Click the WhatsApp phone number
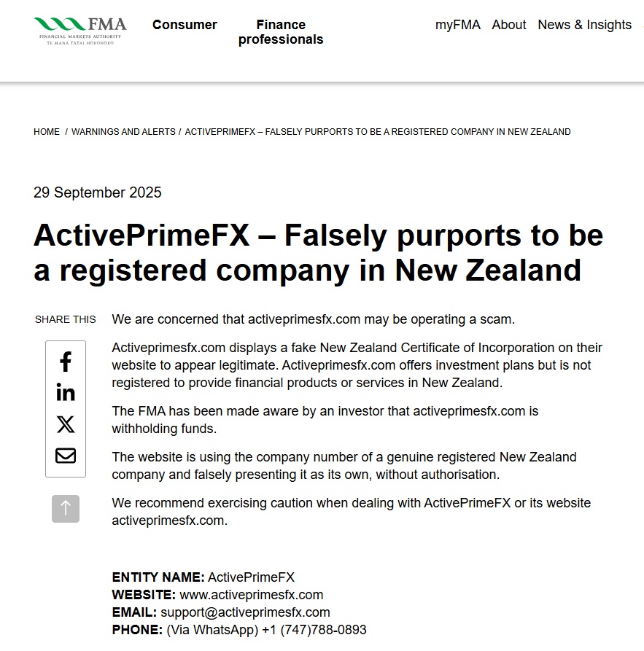 point(313,630)
